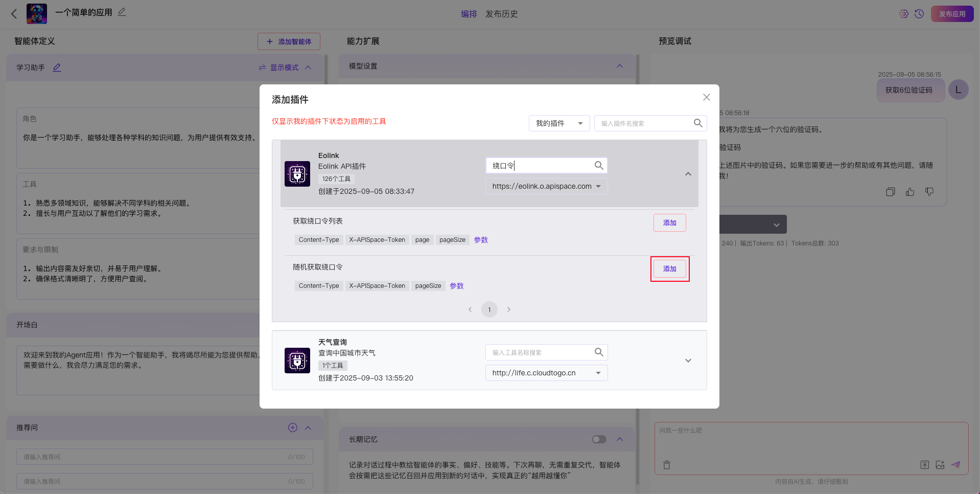Attach an image with picture icon
Viewport: 980px width, 494px height.
tap(940, 465)
